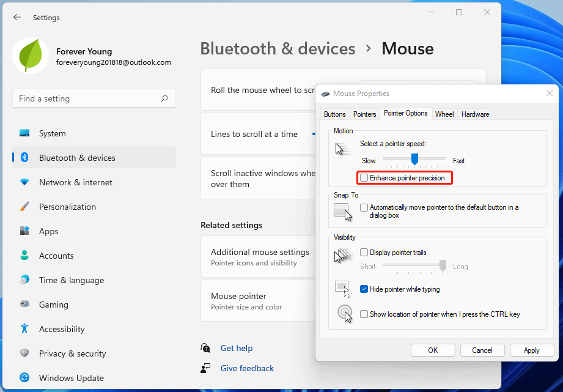This screenshot has width=563, height=392.
Task: Click the mouse icon in the Mouse Properties title bar
Action: coord(325,94)
